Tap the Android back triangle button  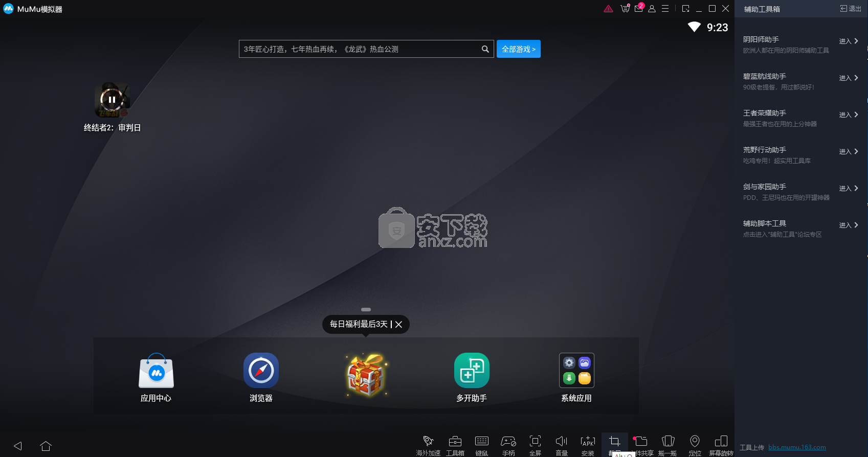tap(18, 446)
